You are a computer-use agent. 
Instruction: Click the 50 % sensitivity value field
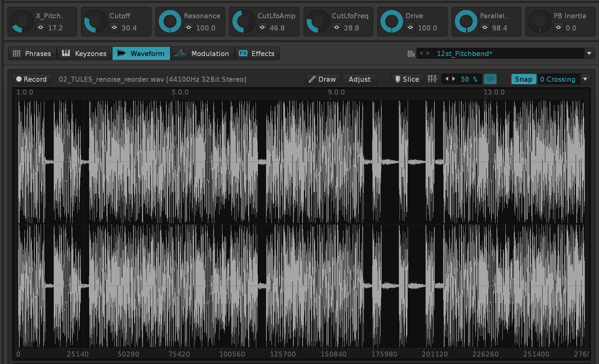tap(469, 79)
